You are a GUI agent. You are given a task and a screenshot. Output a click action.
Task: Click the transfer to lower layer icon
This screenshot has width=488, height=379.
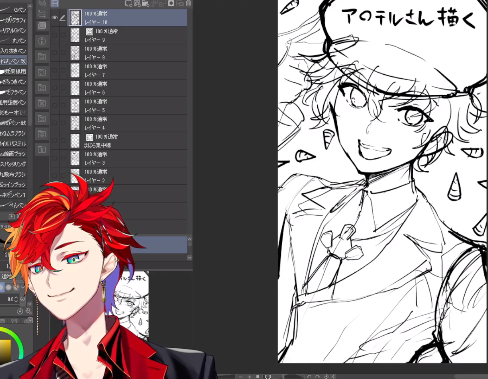pos(154,3)
